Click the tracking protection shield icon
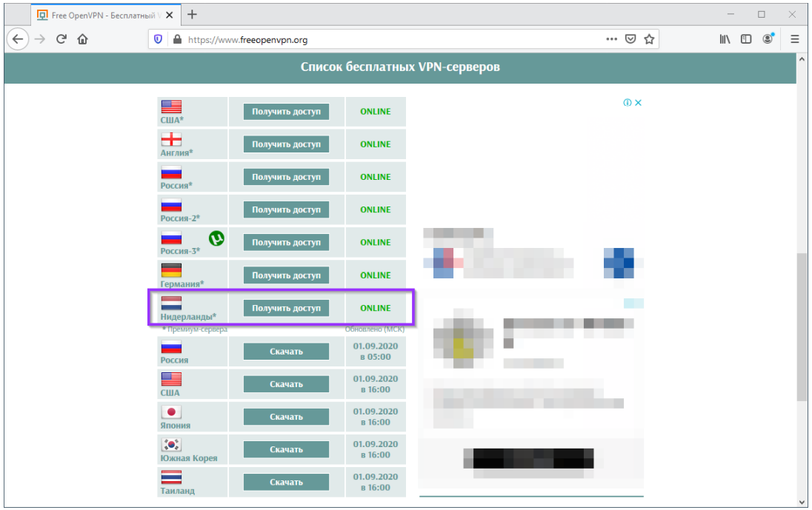The image size is (812, 510). [158, 39]
